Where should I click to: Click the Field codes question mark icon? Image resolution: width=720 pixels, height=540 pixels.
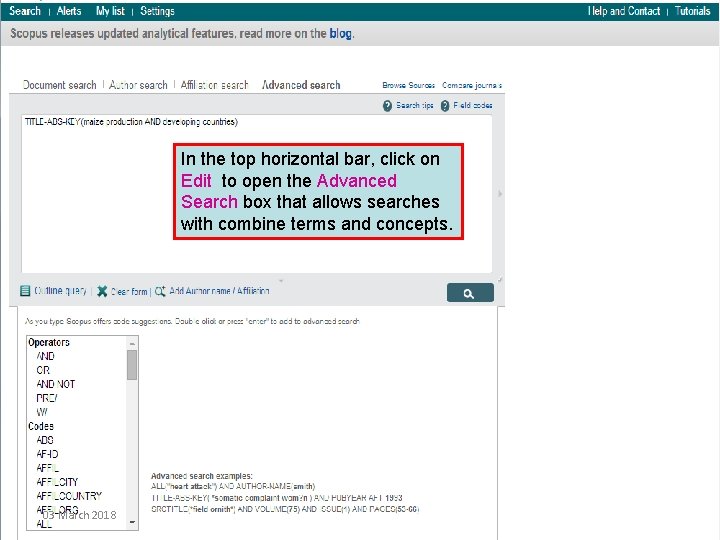click(x=445, y=106)
